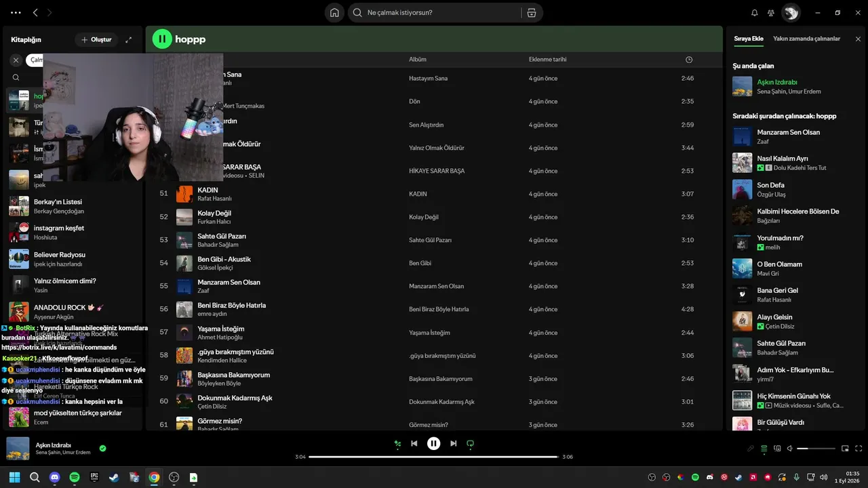This screenshot has width=868, height=488.
Task: Enter full screen player mode
Action: 859,448
